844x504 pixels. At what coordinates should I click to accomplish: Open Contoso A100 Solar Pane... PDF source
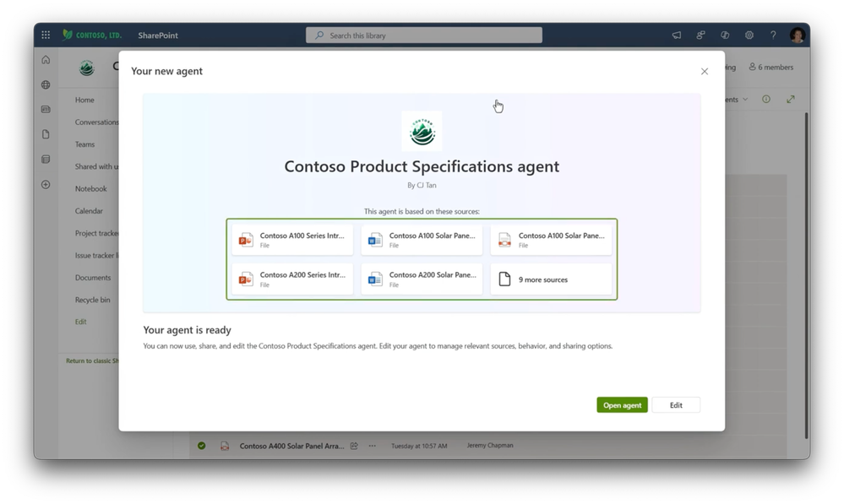click(x=551, y=240)
